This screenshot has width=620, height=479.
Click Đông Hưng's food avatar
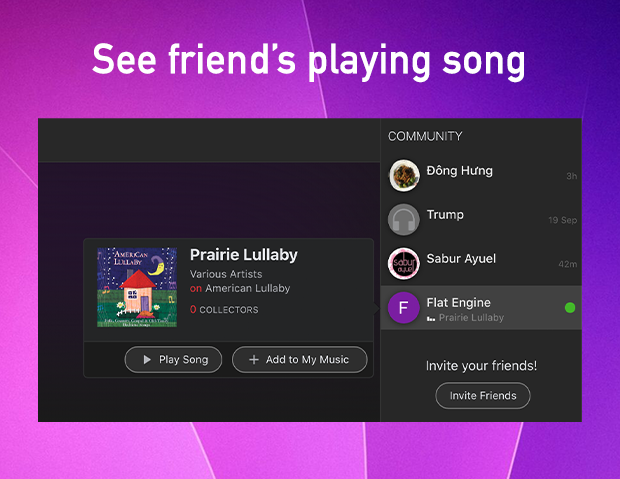[404, 176]
